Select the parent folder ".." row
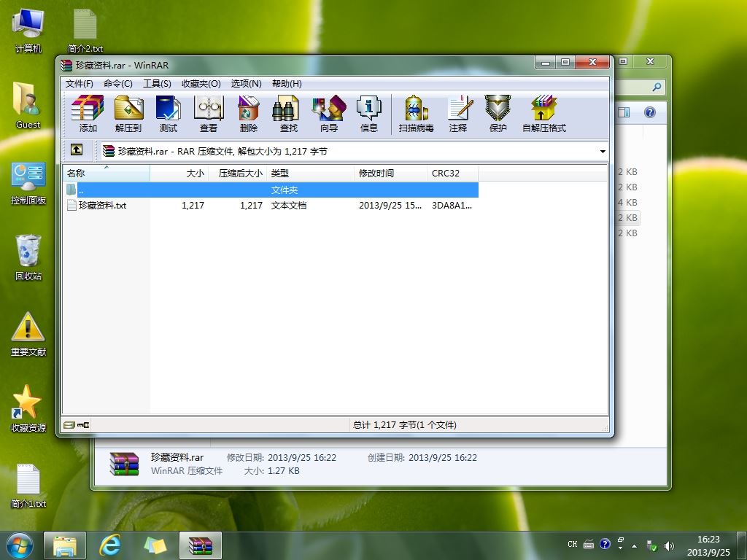This screenshot has height=560, width=747. click(x=271, y=190)
